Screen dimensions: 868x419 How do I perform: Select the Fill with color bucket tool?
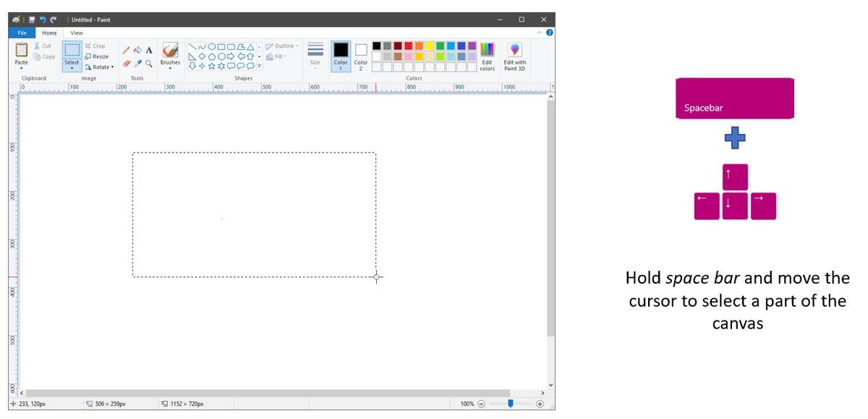click(137, 49)
